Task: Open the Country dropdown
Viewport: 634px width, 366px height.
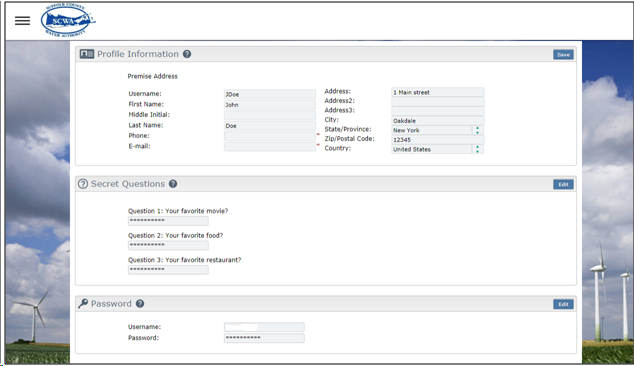Action: 437,149
